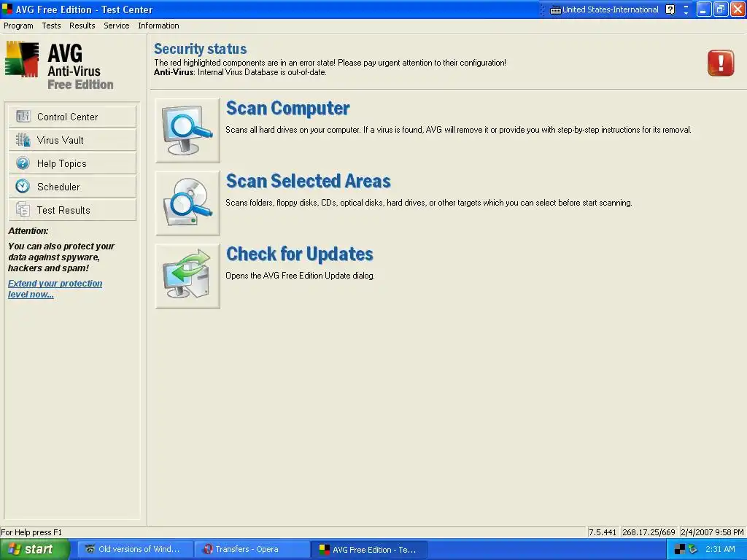Viewport: 747px width, 560px height.
Task: Close the AVG Test Center window
Action: 738,9
